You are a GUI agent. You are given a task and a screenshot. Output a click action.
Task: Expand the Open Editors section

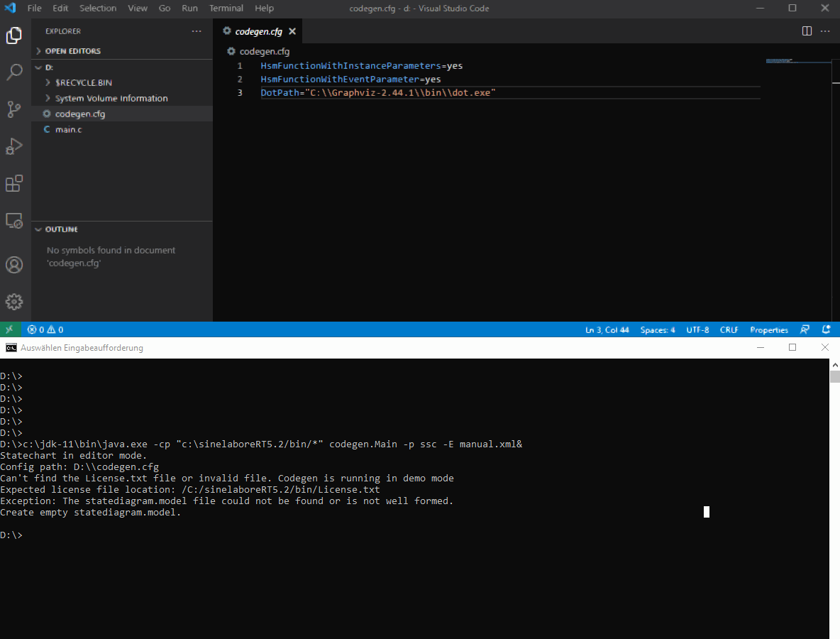72,51
